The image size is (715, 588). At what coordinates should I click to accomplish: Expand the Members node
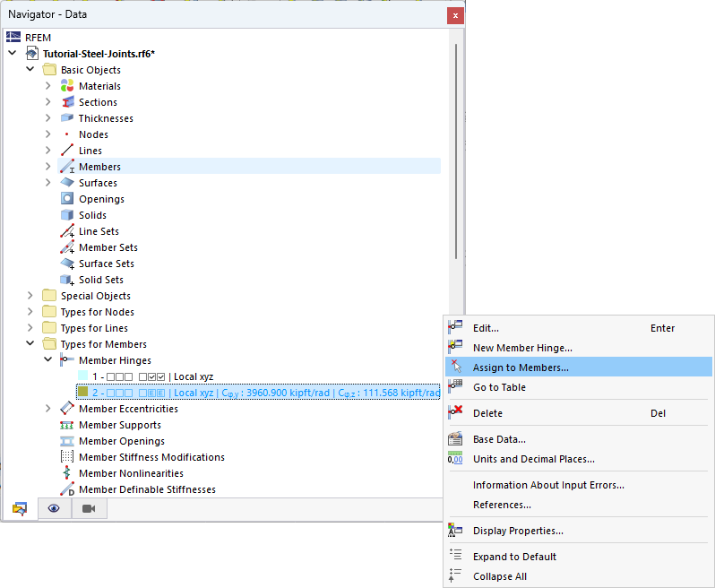(x=47, y=166)
